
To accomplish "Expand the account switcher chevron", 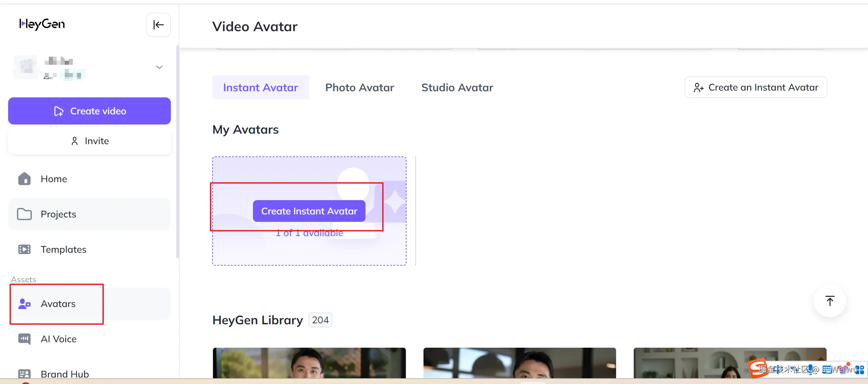I will (159, 67).
